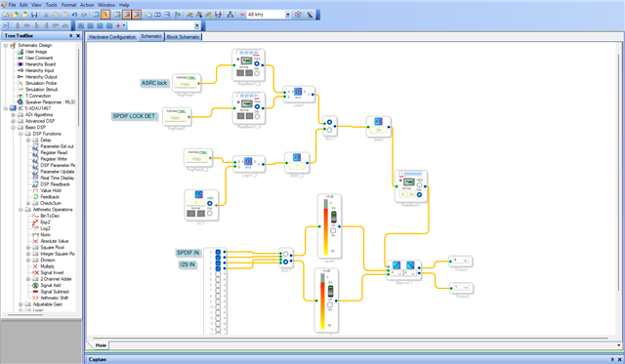This screenshot has width=625, height=364.
Task: Select Multiply in the toolbox tree
Action: coord(47,266)
